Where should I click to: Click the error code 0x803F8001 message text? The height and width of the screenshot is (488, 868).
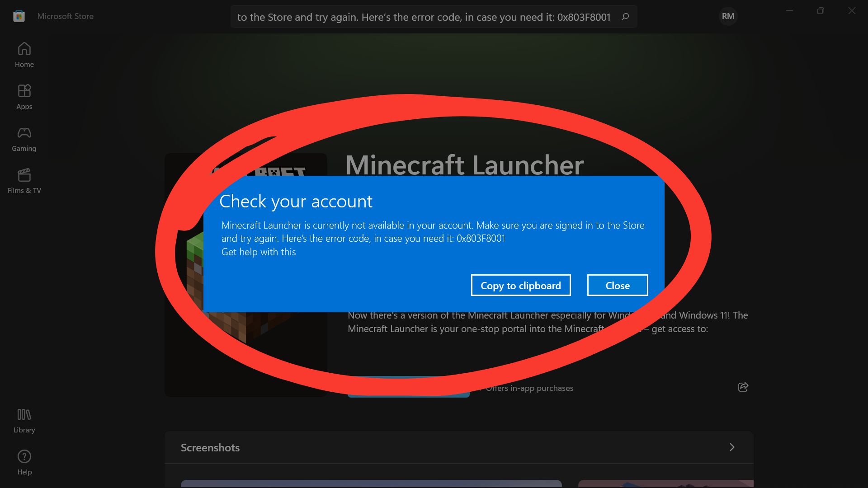pyautogui.click(x=433, y=231)
